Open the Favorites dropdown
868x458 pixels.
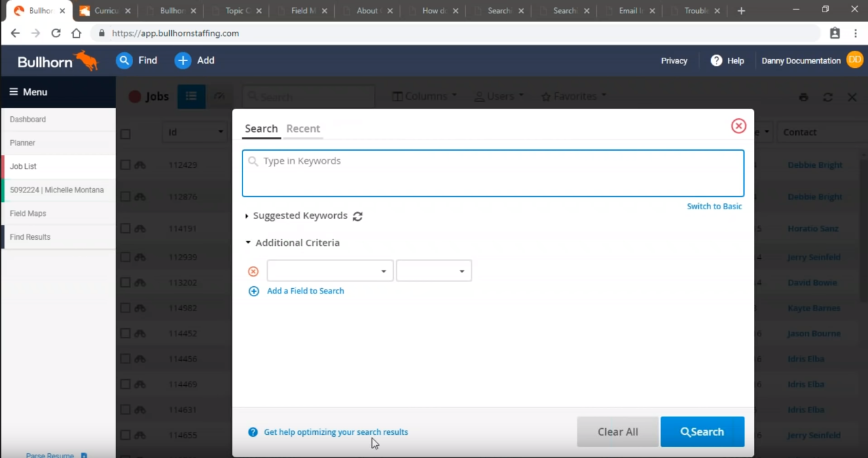[x=574, y=96]
